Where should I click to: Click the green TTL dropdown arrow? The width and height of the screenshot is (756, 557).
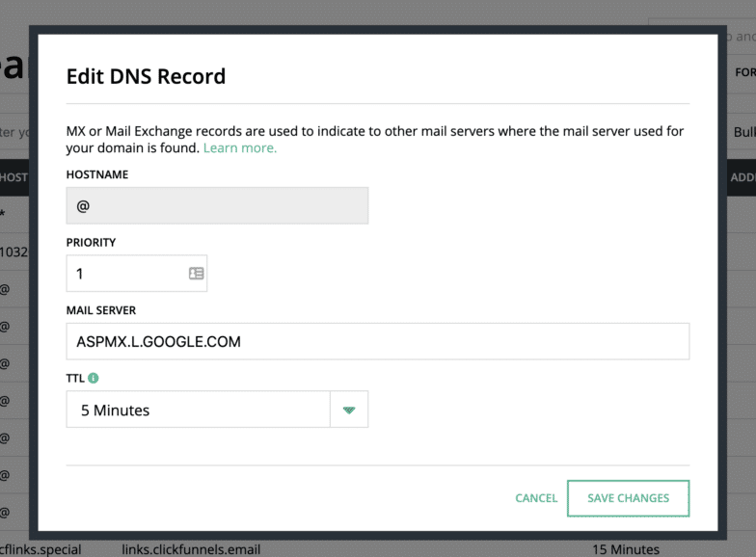[x=349, y=410]
